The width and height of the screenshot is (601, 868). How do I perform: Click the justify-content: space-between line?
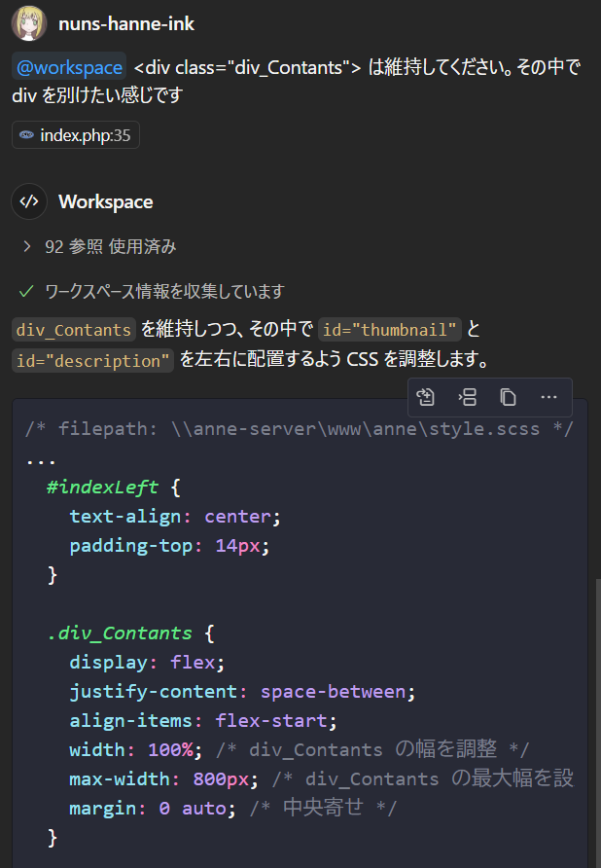[242, 692]
